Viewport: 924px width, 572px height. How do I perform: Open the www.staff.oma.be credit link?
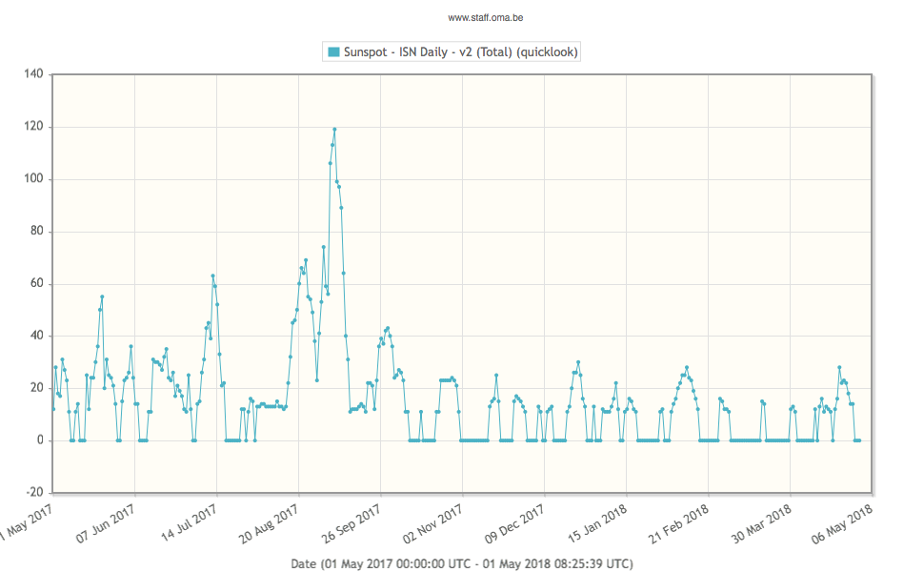(x=486, y=18)
